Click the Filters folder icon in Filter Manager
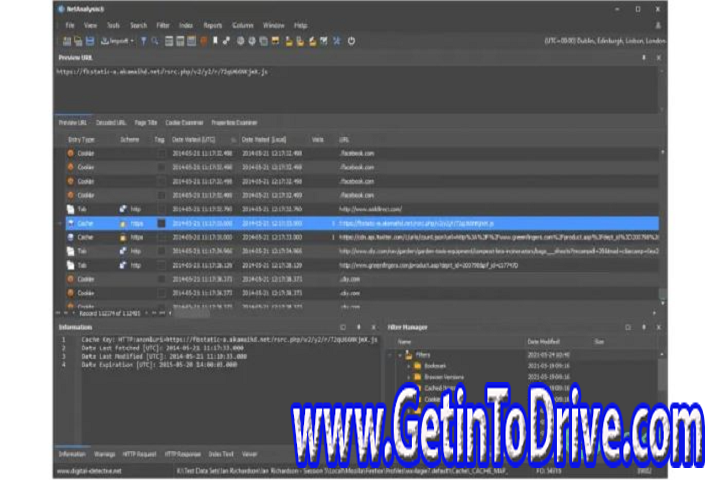 tap(409, 355)
